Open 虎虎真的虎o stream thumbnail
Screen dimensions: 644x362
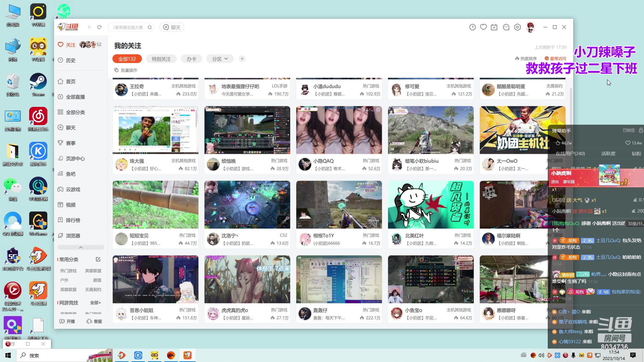(x=247, y=280)
